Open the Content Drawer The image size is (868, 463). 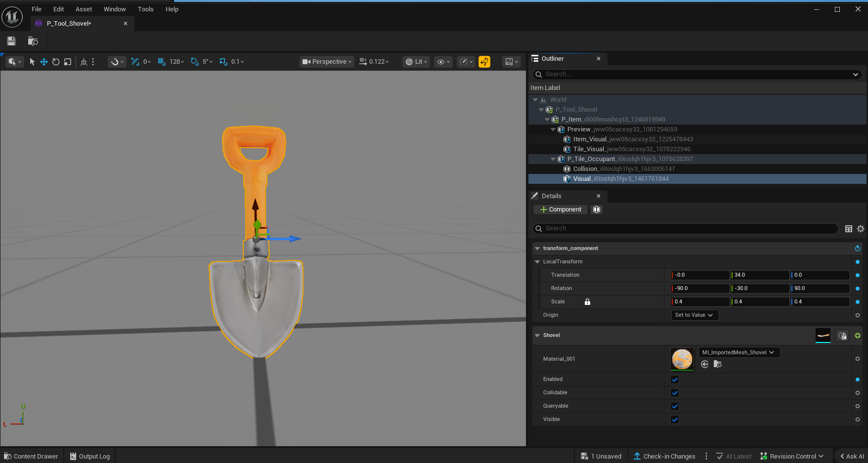tap(31, 456)
